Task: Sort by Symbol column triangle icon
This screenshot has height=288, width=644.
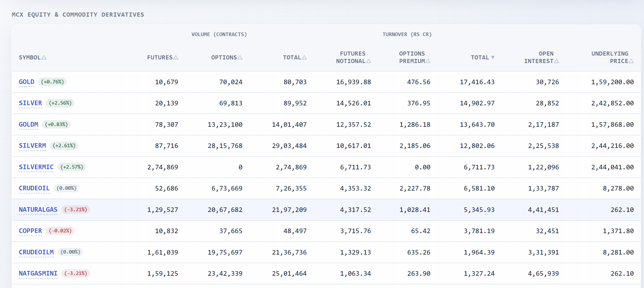Action: (44, 58)
